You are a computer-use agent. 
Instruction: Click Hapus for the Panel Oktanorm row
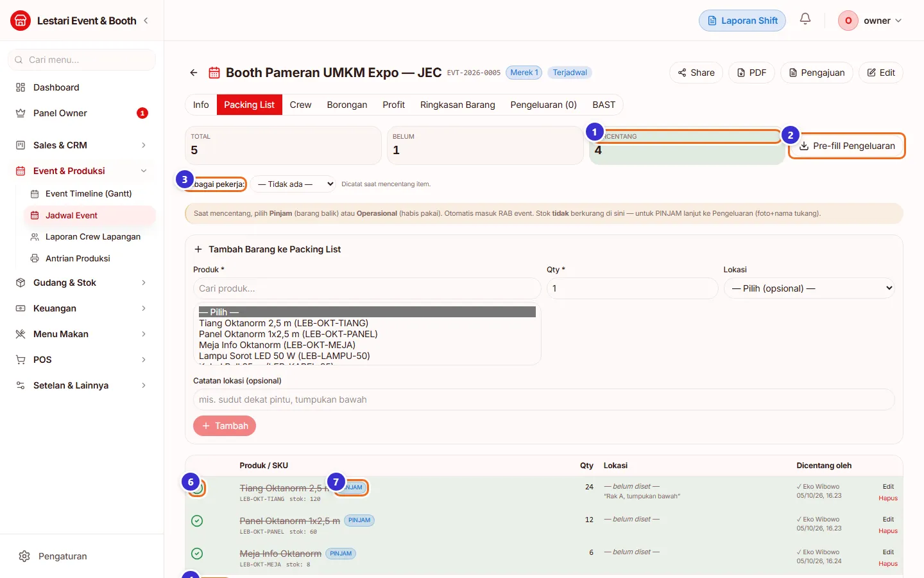coord(888,531)
